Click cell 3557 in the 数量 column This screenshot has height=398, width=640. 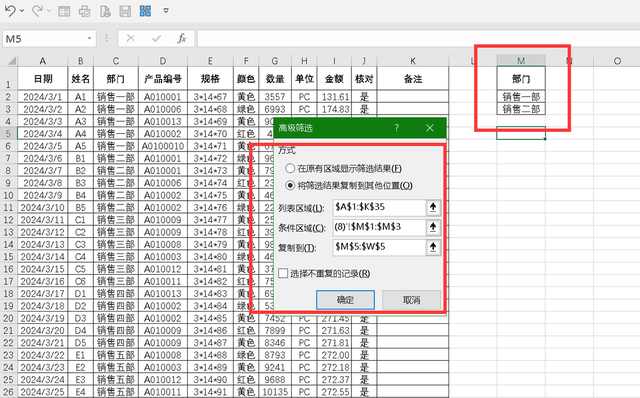(275, 97)
